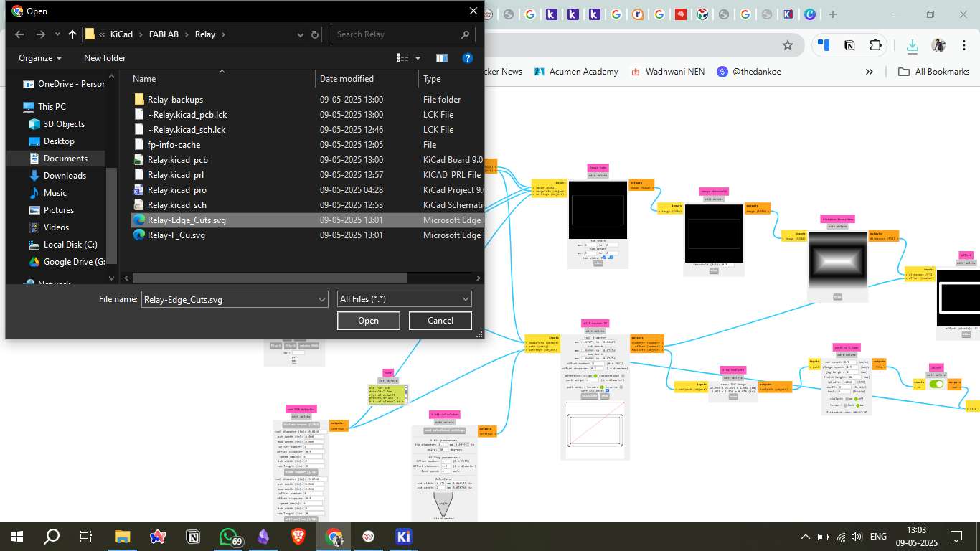Viewport: 980px width, 551px height.
Task: Open dialog help question mark icon
Action: click(x=467, y=58)
